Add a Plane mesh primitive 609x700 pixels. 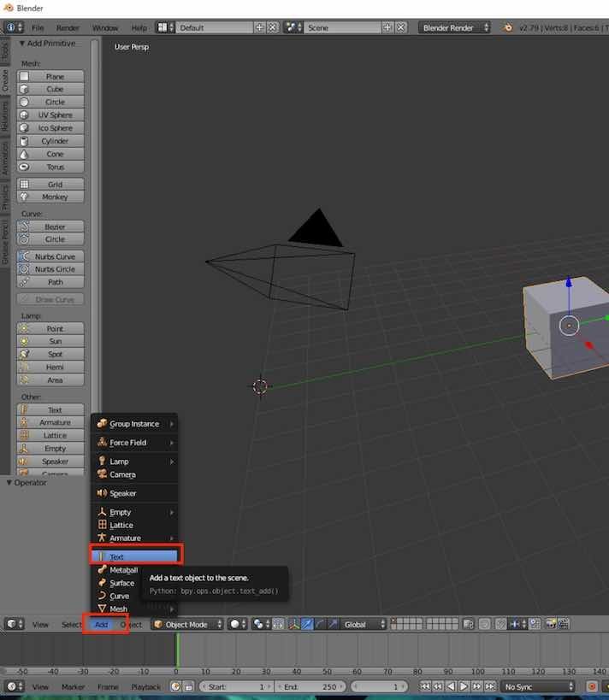tap(50, 76)
